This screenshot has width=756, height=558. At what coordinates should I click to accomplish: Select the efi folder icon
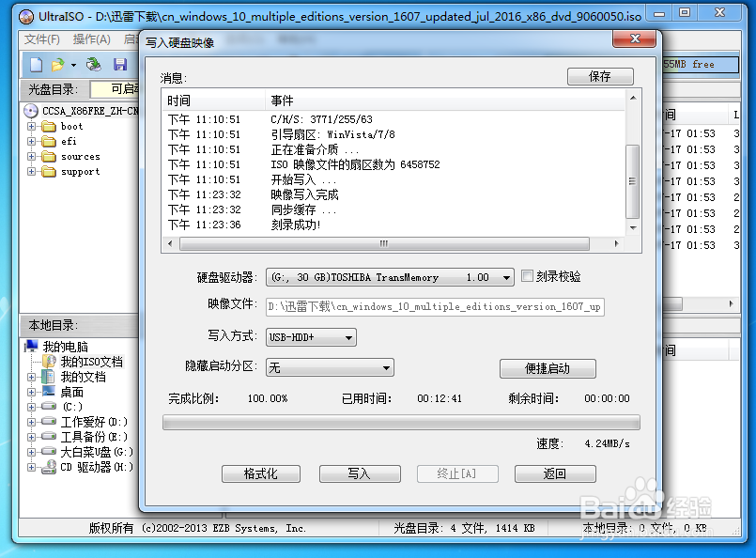tap(49, 141)
